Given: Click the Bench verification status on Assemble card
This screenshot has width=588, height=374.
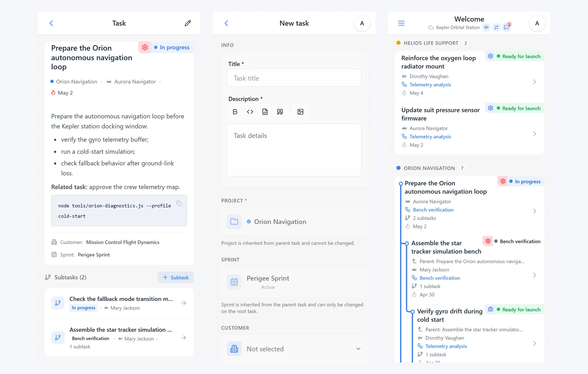Looking at the screenshot, I should [x=517, y=241].
